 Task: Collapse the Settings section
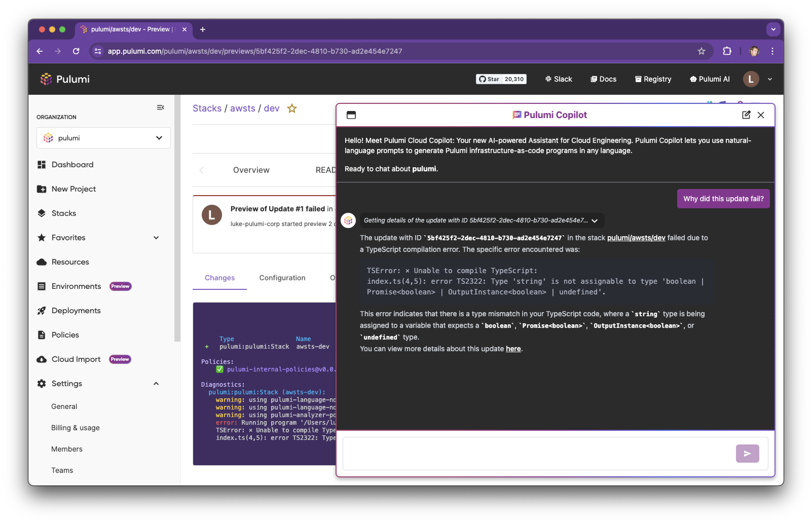pos(156,384)
